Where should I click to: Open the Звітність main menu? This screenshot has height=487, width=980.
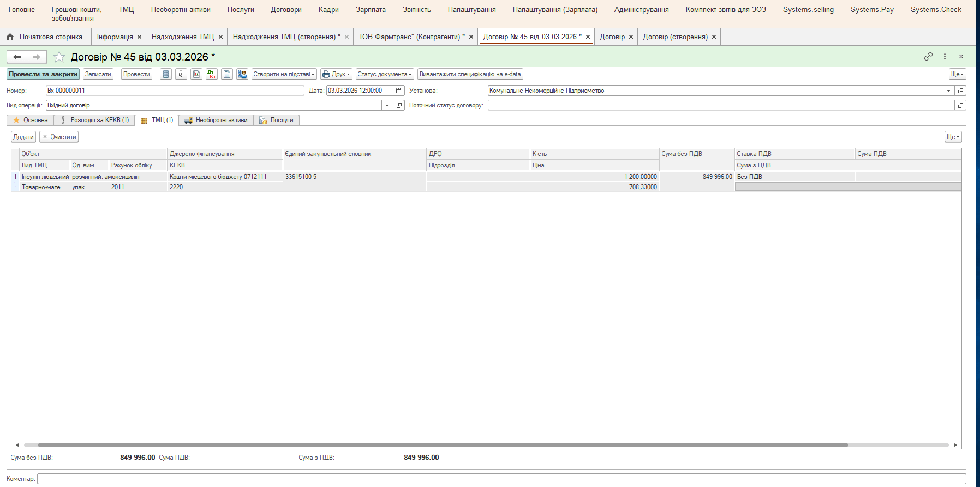[417, 10]
